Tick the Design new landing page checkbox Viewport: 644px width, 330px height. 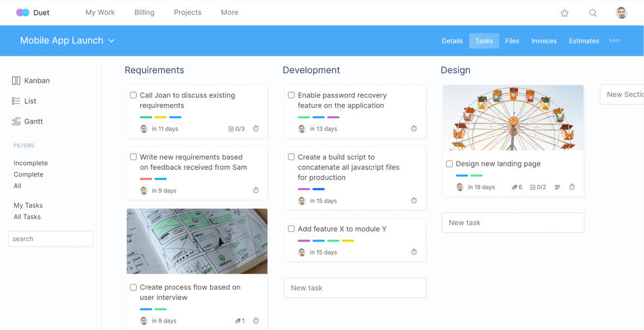click(x=449, y=164)
